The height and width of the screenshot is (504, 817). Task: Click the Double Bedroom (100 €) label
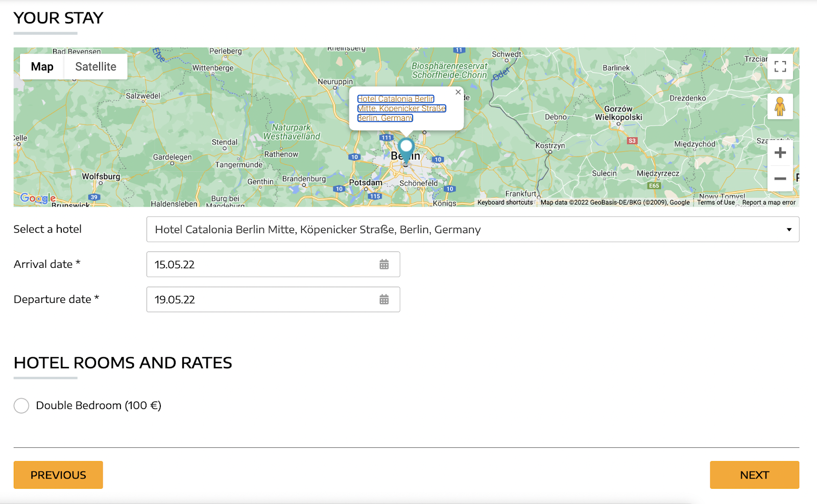click(x=99, y=406)
